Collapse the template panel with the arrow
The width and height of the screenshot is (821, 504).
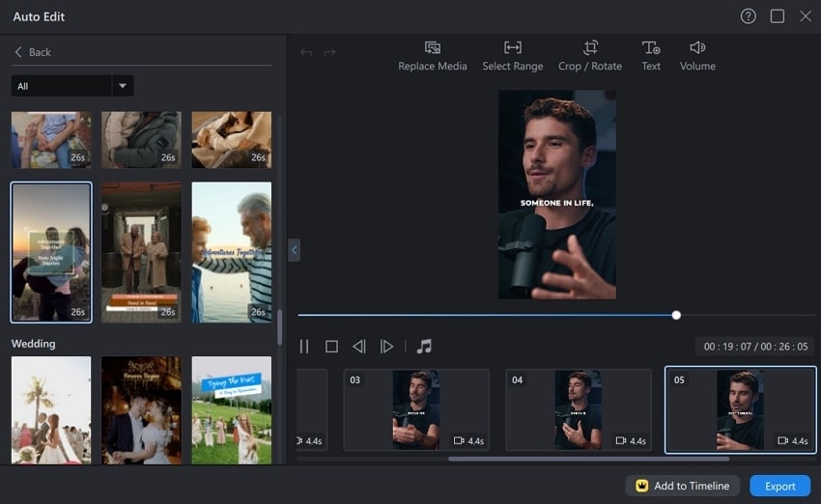pos(295,250)
